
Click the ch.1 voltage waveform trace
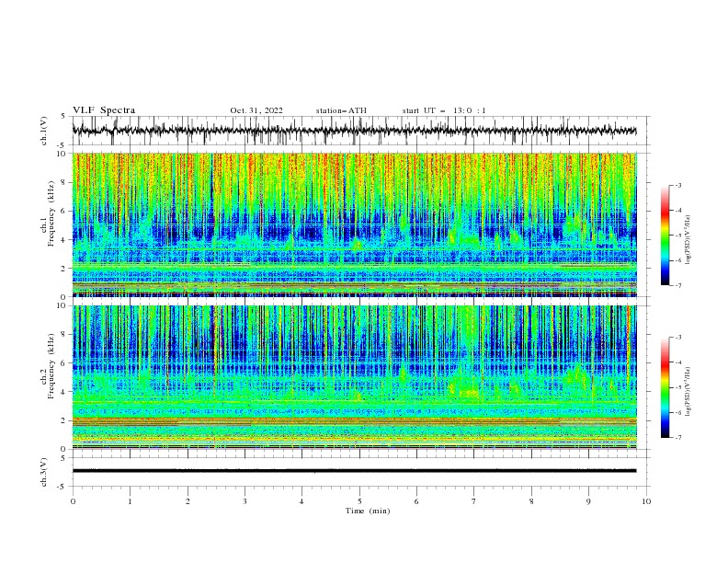pos(354,131)
